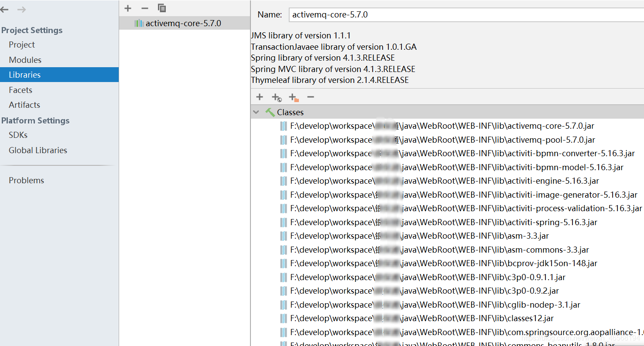Click "Thymeleaf library of version 2.1.4.RELEASE" text

pyautogui.click(x=330, y=80)
